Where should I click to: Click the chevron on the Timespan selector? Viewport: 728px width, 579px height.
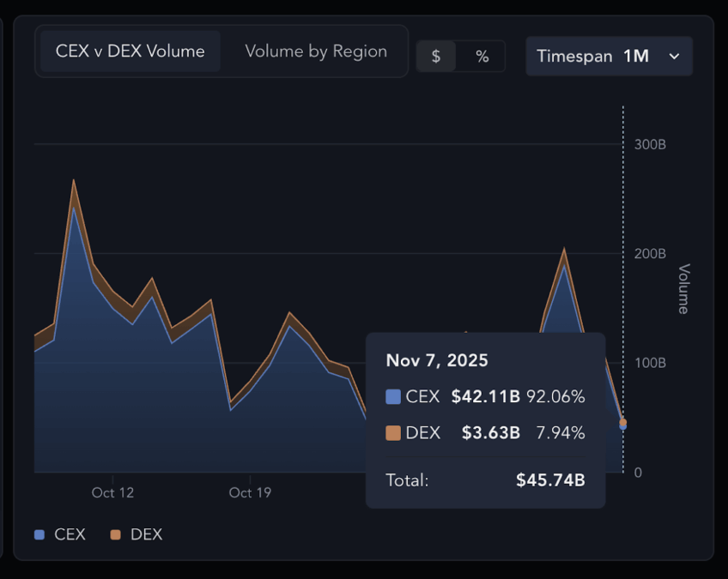pos(675,56)
